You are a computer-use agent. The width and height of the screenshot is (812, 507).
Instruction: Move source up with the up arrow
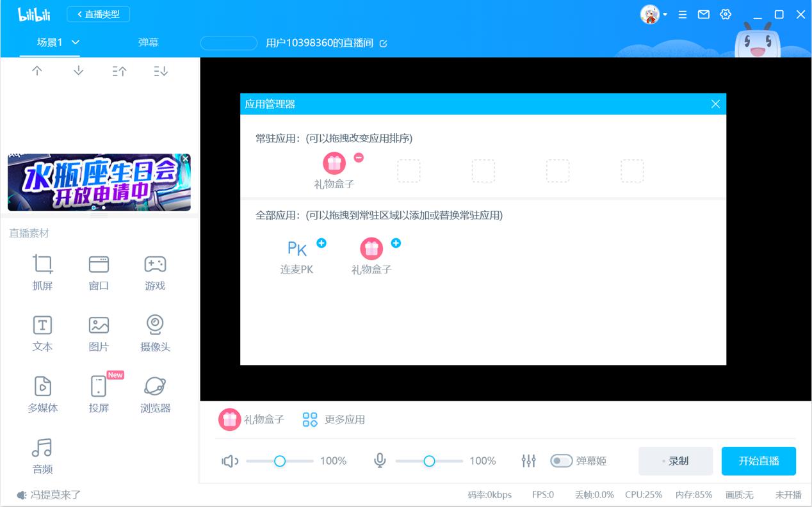pos(37,71)
